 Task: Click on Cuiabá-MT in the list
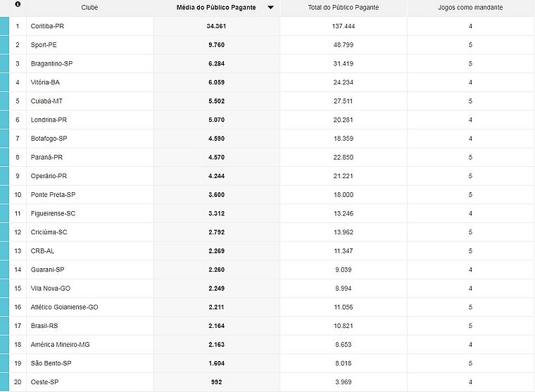46,101
